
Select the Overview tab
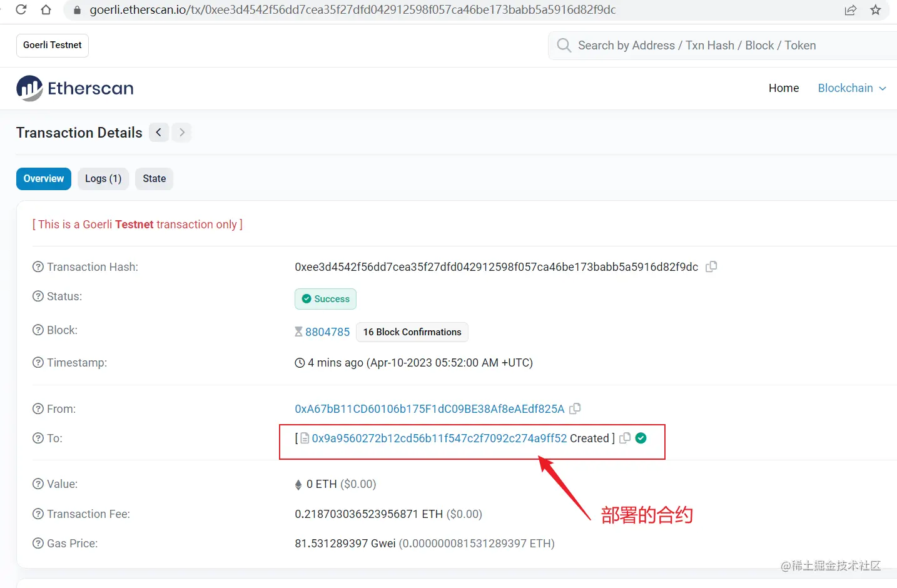44,178
